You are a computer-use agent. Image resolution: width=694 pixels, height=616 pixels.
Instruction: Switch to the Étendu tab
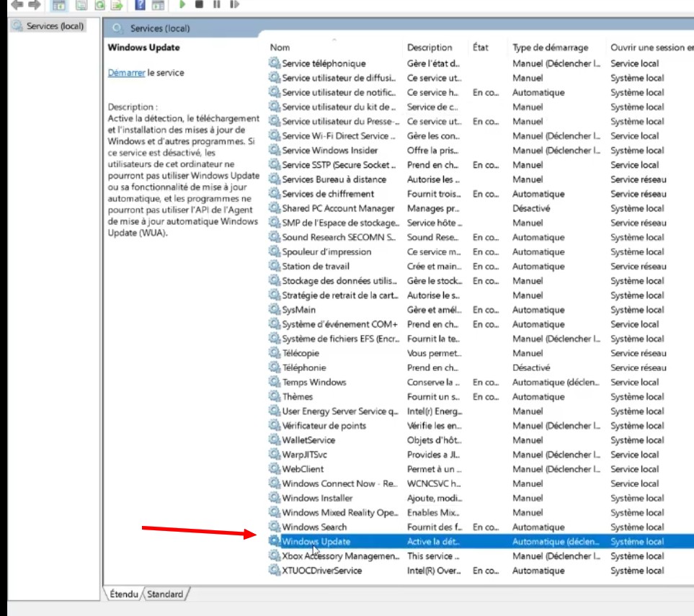pos(123,594)
